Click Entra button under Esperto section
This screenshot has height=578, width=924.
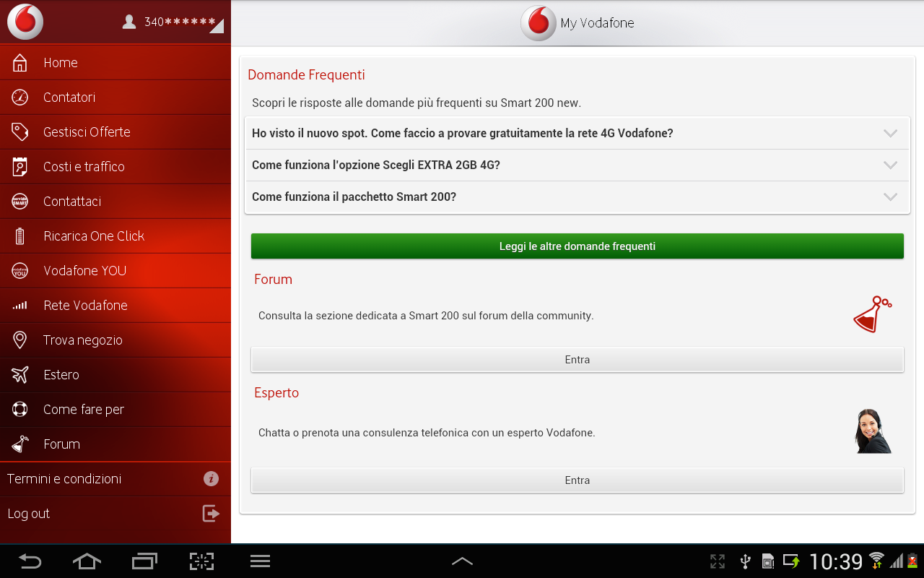tap(577, 480)
